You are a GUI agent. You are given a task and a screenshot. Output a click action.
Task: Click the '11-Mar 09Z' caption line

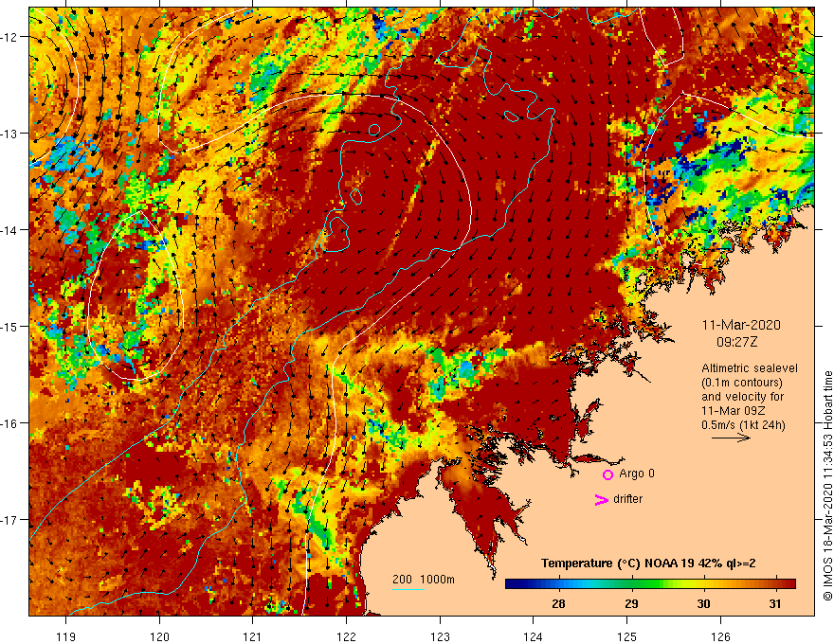point(734,411)
